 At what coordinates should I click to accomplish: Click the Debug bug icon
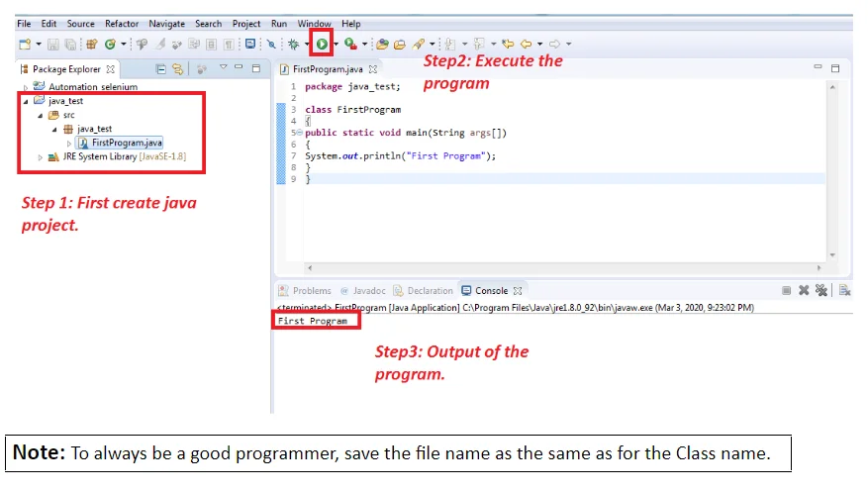(x=293, y=45)
